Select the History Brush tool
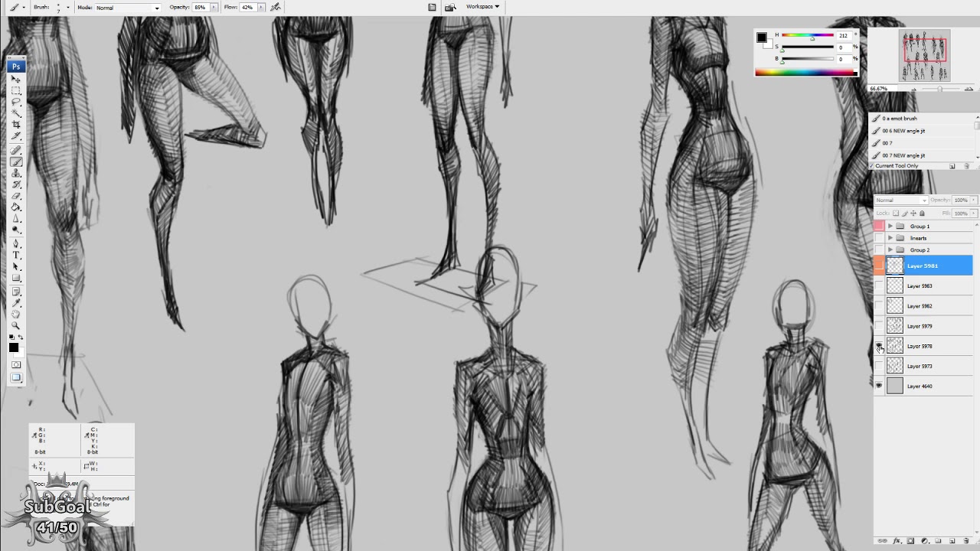980x551 pixels. pos(15,184)
